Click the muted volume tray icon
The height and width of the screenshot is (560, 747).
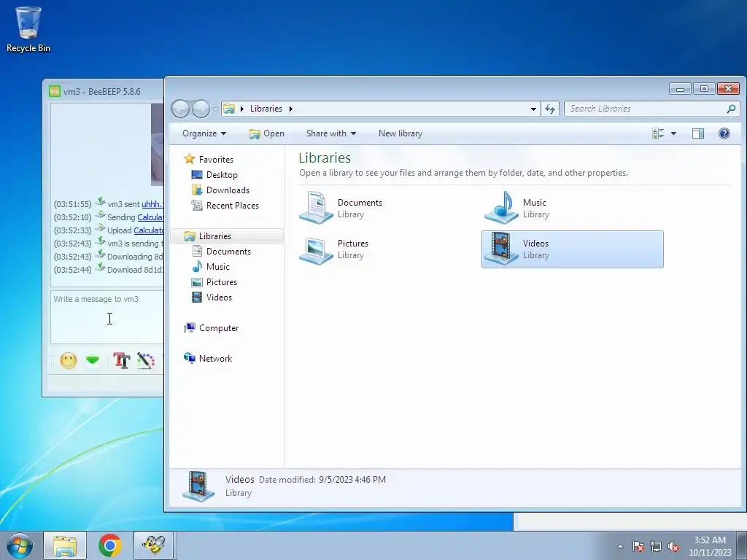point(673,547)
